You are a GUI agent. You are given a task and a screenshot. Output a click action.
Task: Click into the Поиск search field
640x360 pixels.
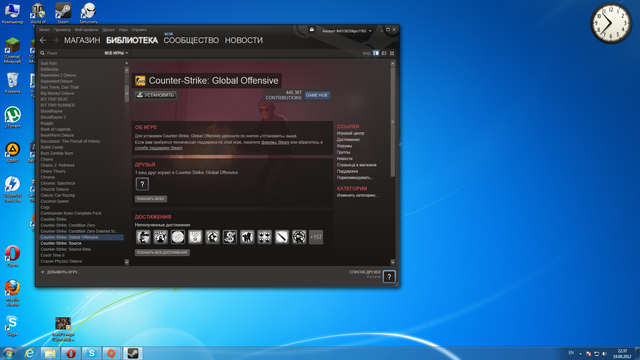click(x=73, y=53)
